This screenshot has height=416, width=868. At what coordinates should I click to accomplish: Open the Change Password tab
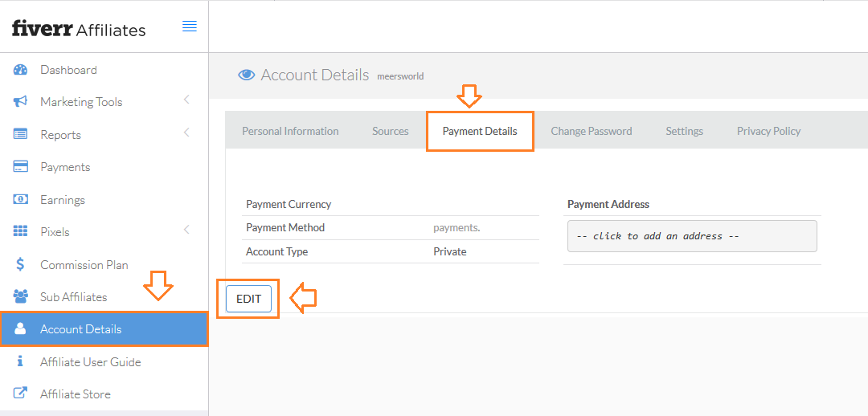(x=592, y=131)
